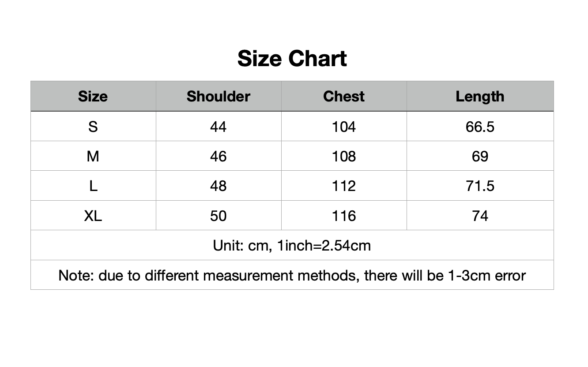This screenshot has width=588, height=367.
Task: Select the M size cell
Action: pos(93,157)
